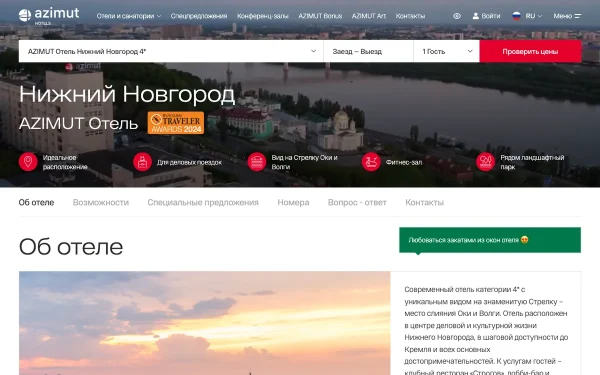The width and height of the screenshot is (600, 375).
Task: Click the Заезд – Выезд date field
Action: point(368,51)
